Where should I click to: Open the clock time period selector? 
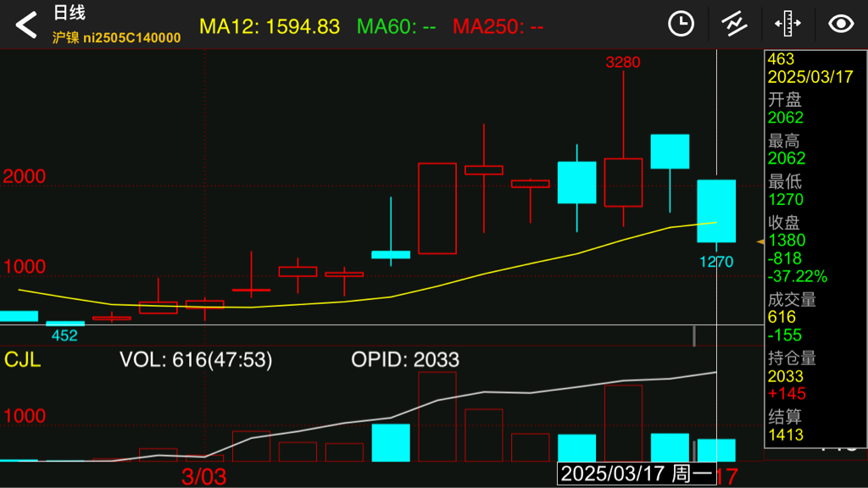click(681, 24)
